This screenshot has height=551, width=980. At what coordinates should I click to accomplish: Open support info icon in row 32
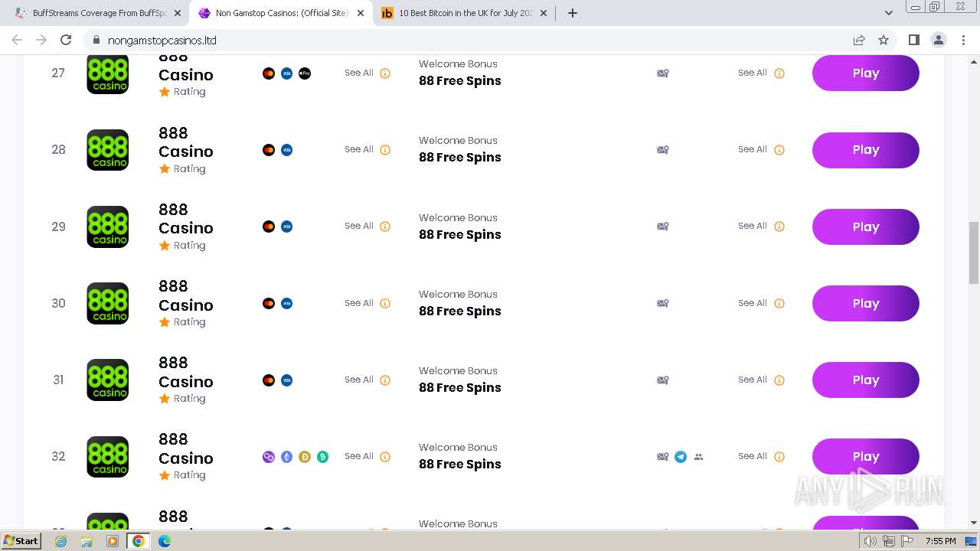point(779,457)
